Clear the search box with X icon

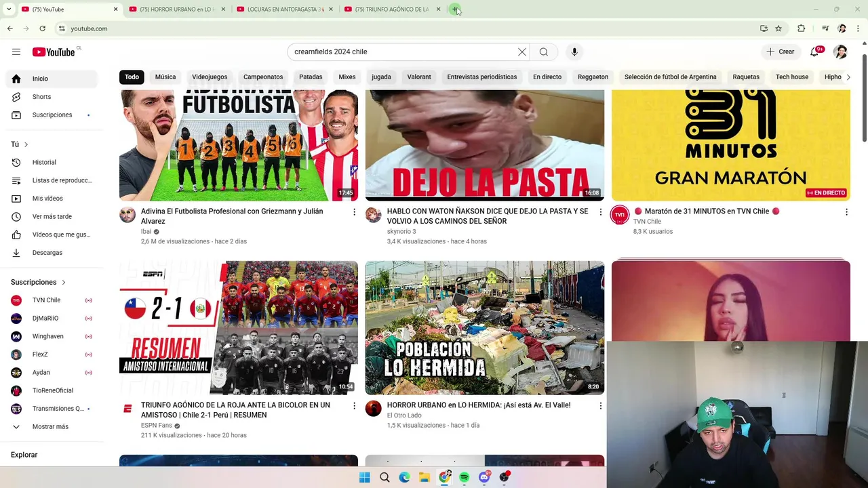point(522,52)
